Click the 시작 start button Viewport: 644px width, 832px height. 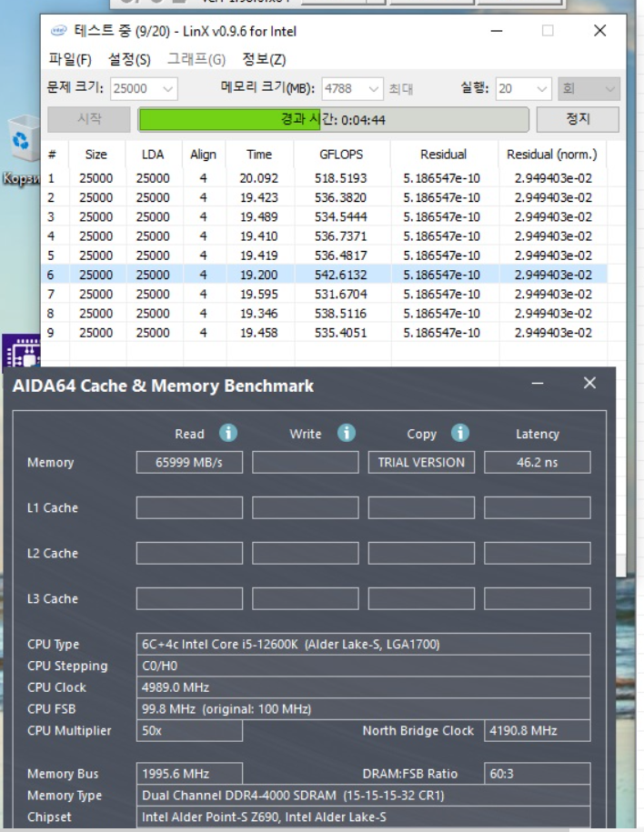point(89,119)
